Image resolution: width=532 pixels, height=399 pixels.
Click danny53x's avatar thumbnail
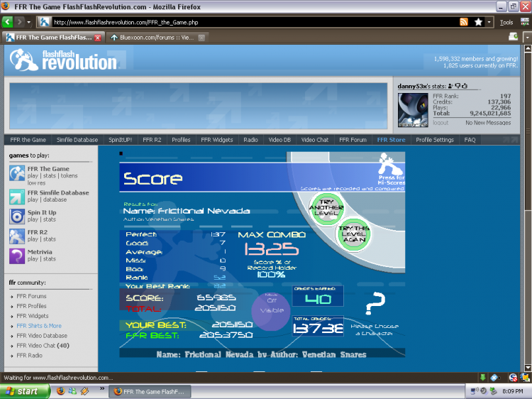(x=413, y=110)
